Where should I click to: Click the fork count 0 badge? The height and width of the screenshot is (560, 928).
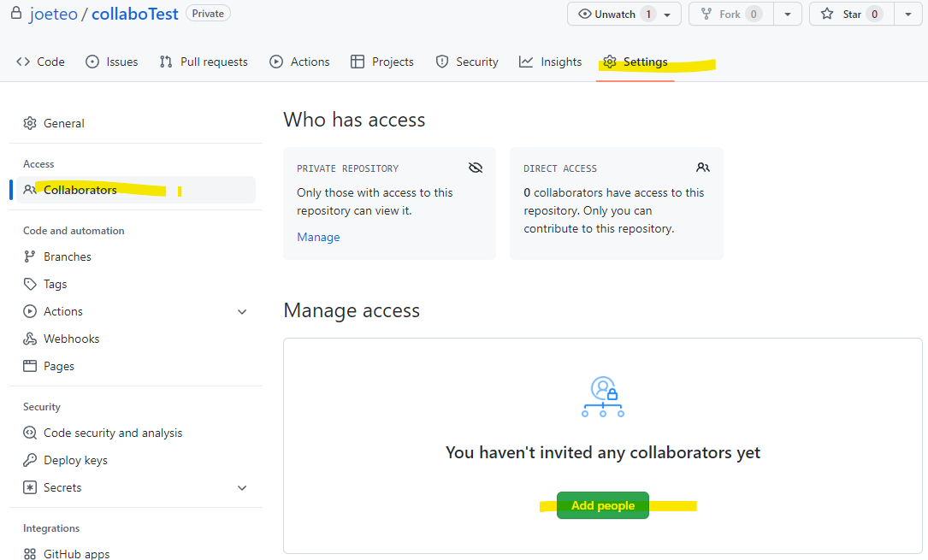[754, 15]
